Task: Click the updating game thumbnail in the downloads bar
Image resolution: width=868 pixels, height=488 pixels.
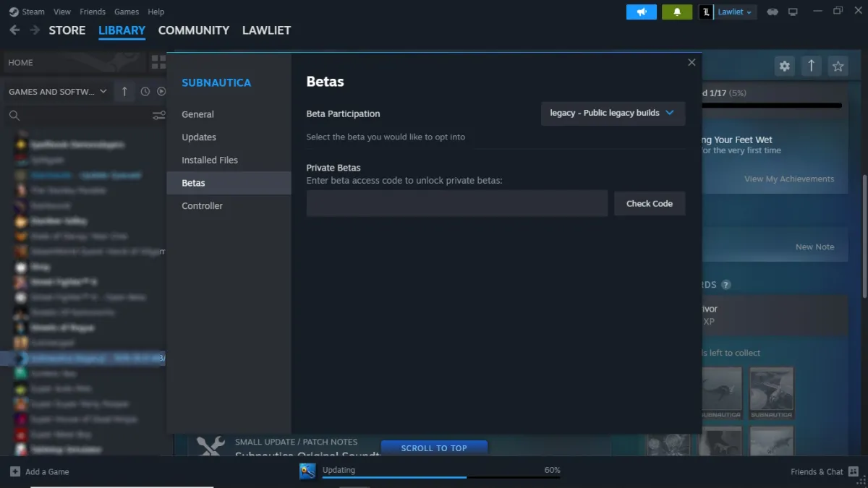Action: [307, 471]
